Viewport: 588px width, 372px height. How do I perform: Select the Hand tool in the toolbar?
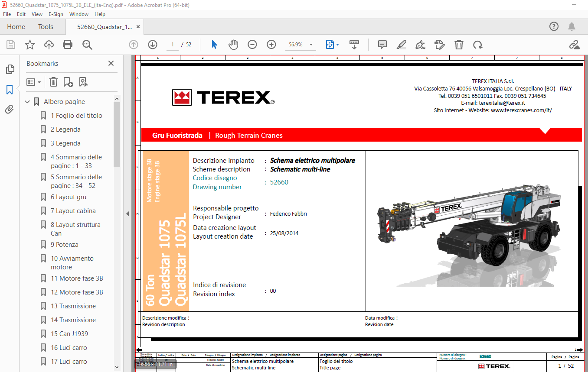(x=233, y=44)
